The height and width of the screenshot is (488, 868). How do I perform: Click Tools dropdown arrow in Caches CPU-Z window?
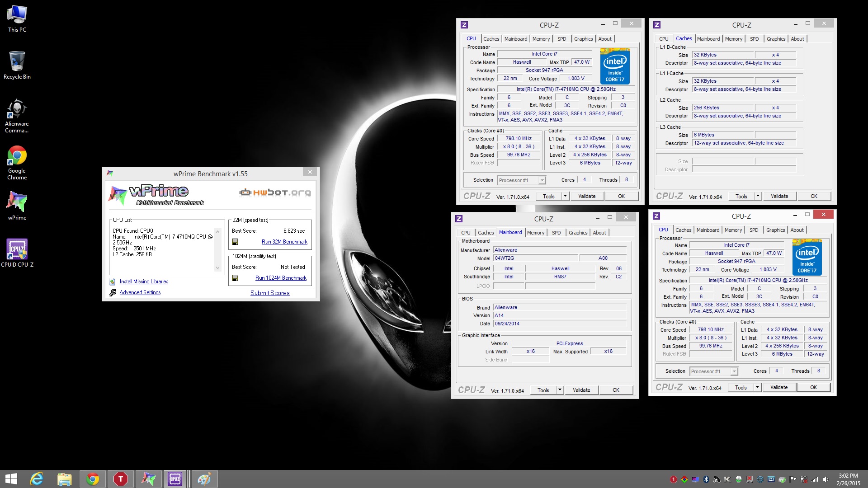758,196
